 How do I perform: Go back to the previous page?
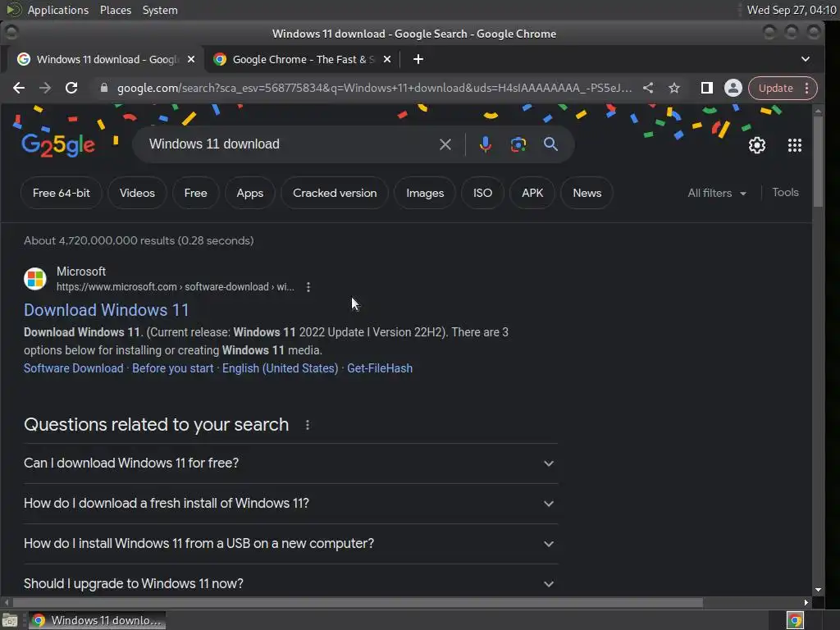click(x=19, y=88)
